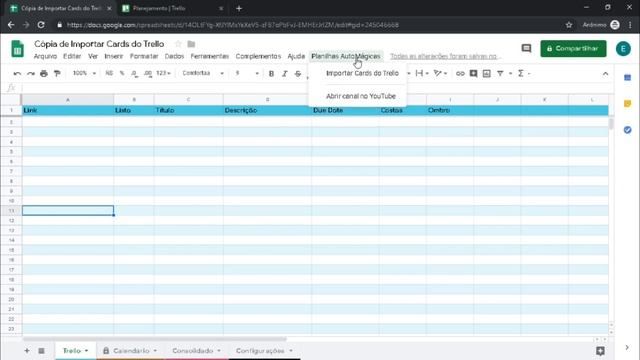Open the Editar menu
Image resolution: width=640 pixels, height=360 pixels.
[x=72, y=56]
